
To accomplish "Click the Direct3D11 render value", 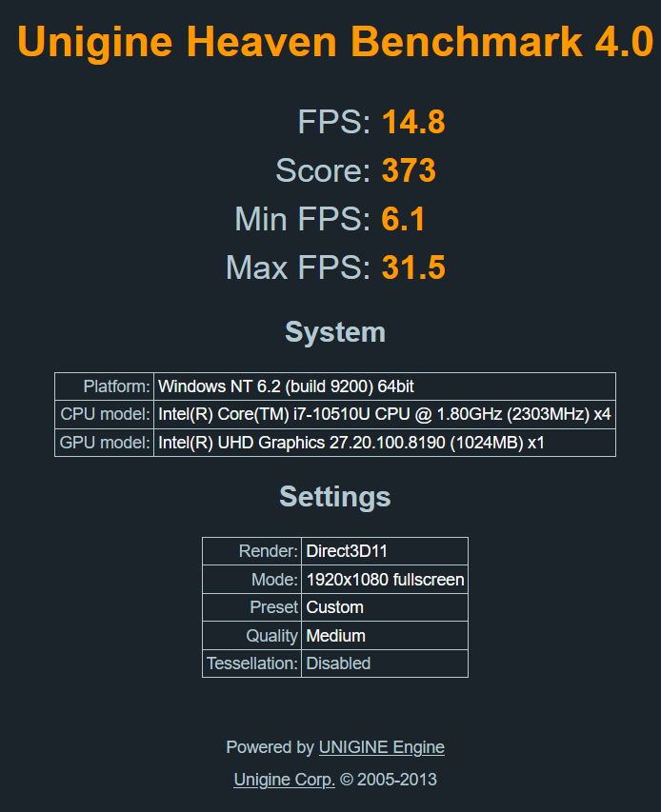I will click(347, 551).
